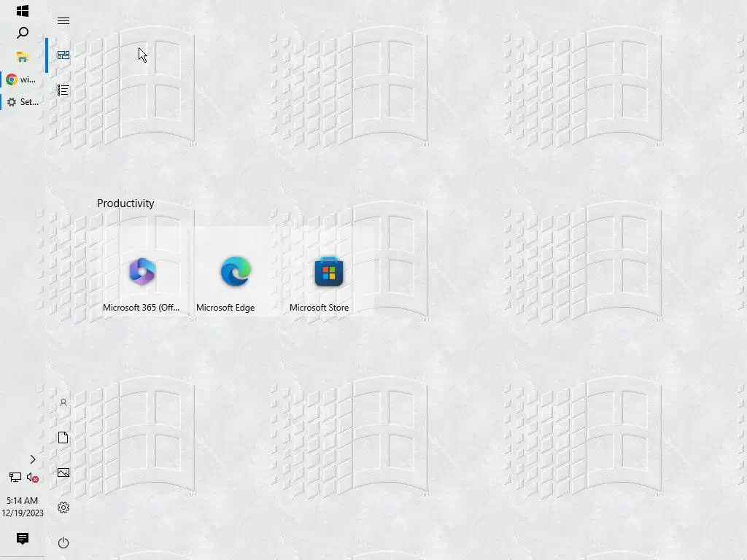Select the Pinned tiles view icon

pos(63,55)
